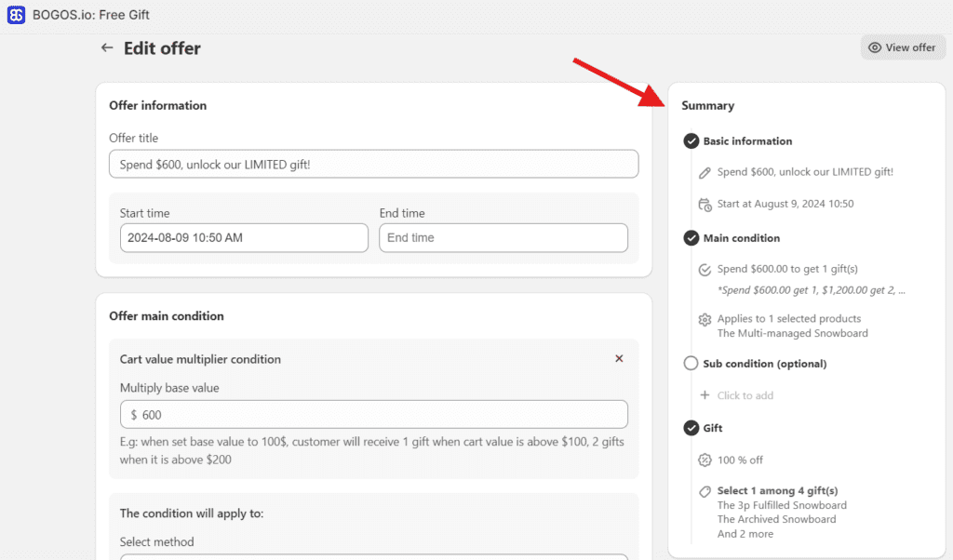The width and height of the screenshot is (953, 560).
Task: Click the gear icon next to Applies to
Action: (705, 319)
